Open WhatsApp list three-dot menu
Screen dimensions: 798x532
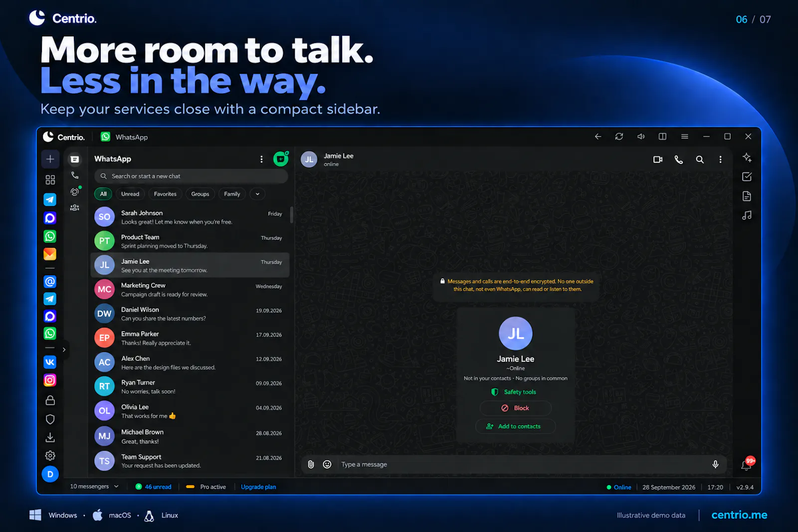pos(261,159)
